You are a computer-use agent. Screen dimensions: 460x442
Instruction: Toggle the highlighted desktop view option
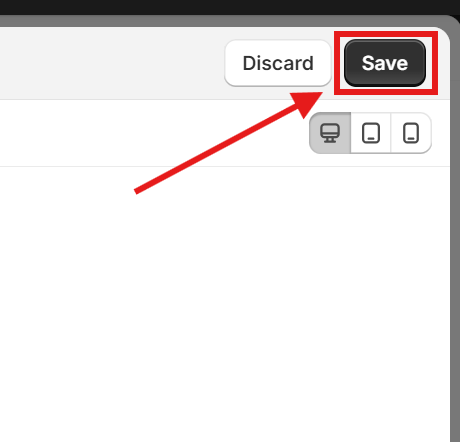click(x=330, y=133)
